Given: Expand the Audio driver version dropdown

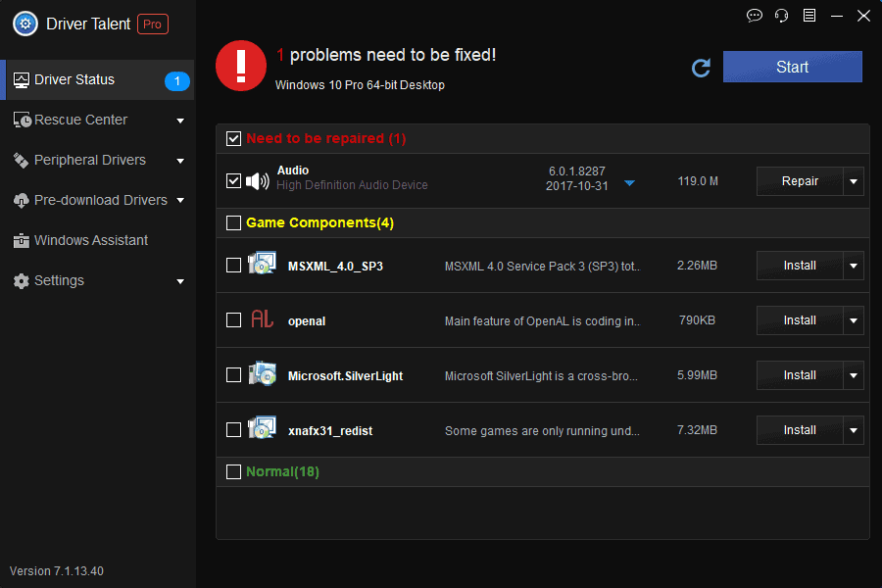Looking at the screenshot, I should click(629, 183).
